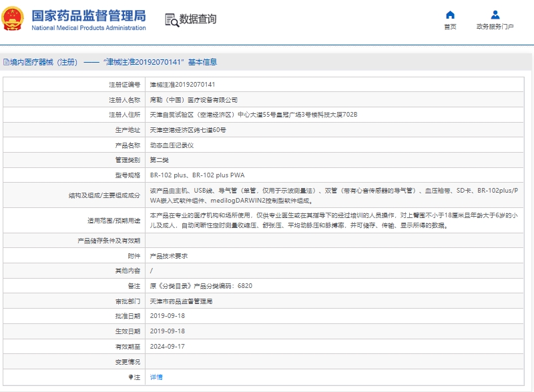Image resolution: width=534 pixels, height=392 pixels.
Task: Click the 附件 row label
Action: (134, 256)
